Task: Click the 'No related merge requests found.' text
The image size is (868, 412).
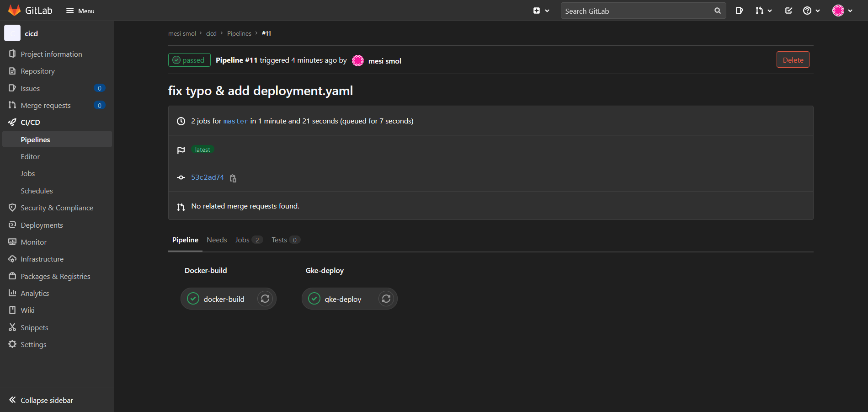Action: tap(245, 206)
